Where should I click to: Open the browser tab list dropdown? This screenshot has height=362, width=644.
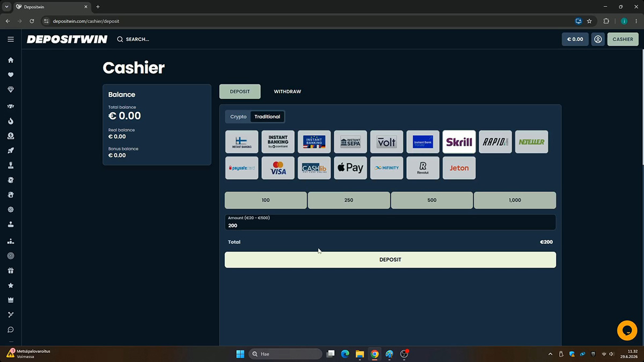click(x=6, y=7)
